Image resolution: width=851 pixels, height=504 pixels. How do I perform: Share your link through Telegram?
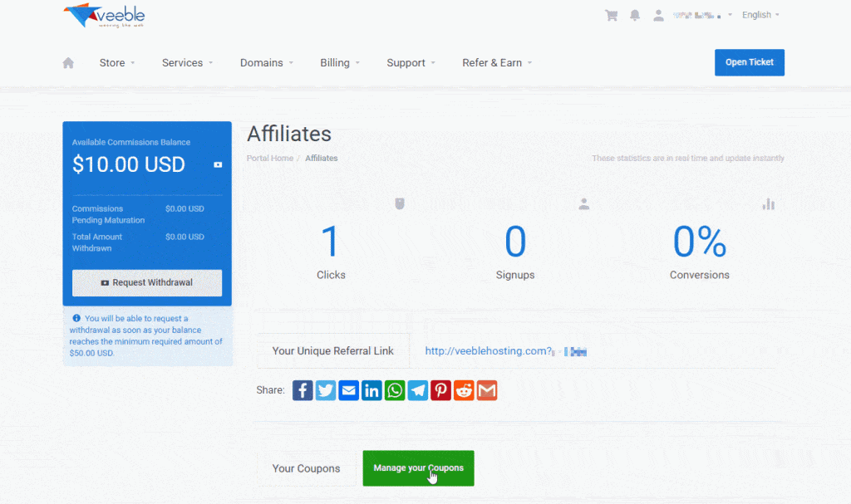tap(417, 390)
